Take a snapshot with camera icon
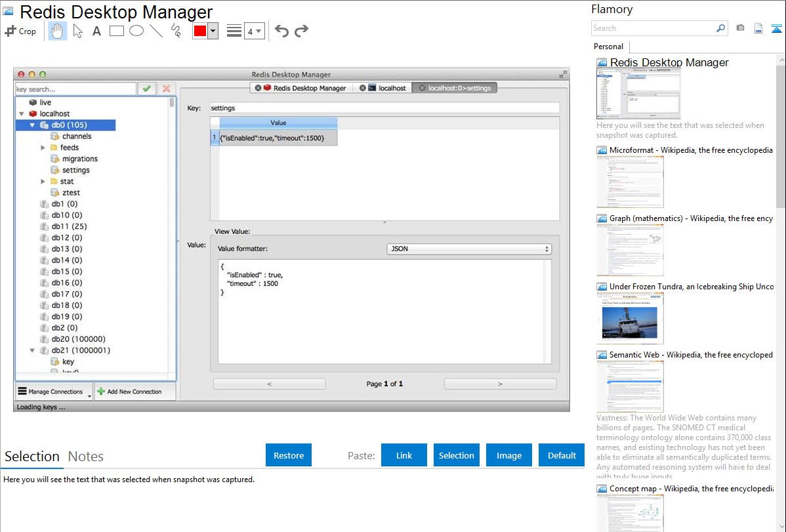The image size is (786, 532). point(740,28)
